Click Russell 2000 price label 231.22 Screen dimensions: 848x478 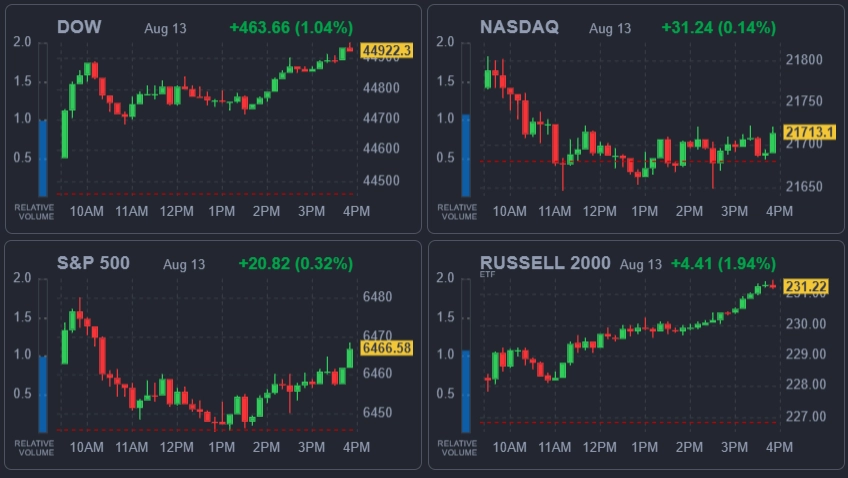coord(805,286)
